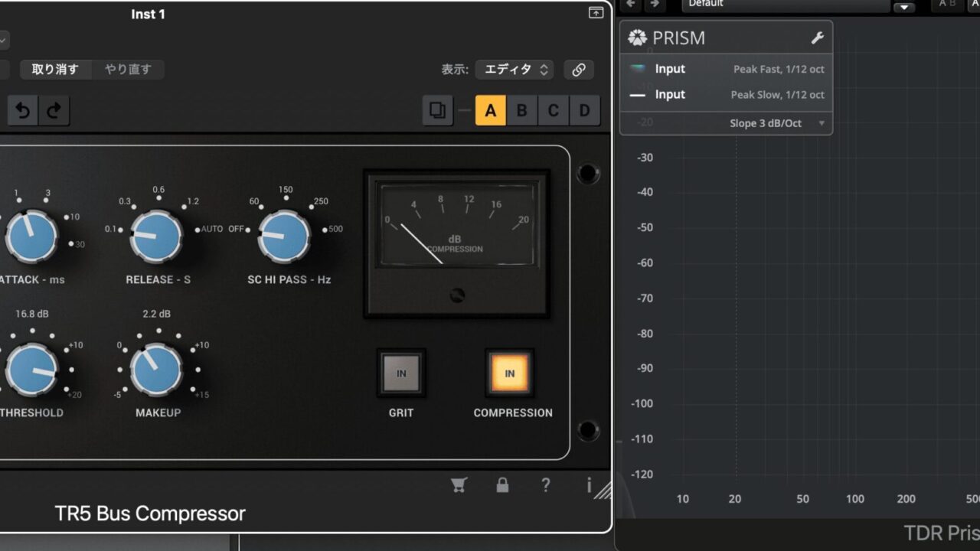Switch to preset slot D

(584, 111)
